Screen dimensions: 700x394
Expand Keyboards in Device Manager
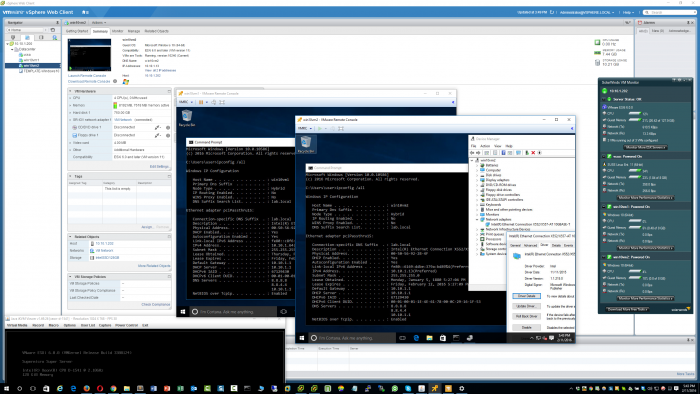coord(477,204)
